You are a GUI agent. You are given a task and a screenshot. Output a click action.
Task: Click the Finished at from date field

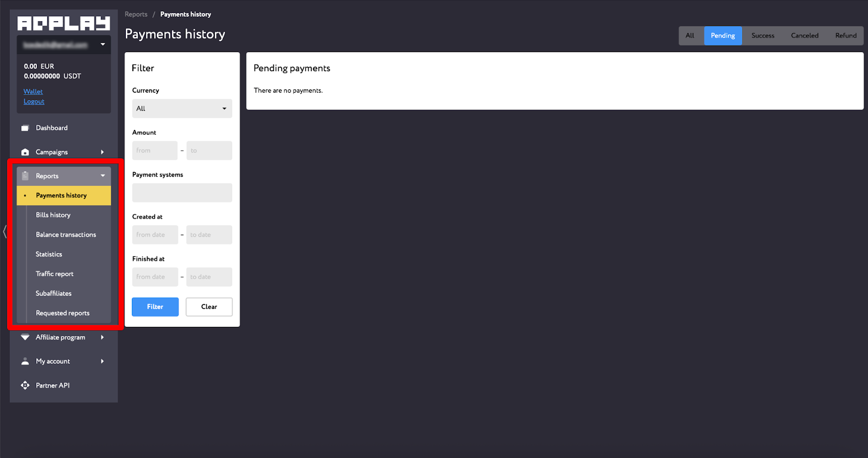coord(155,277)
